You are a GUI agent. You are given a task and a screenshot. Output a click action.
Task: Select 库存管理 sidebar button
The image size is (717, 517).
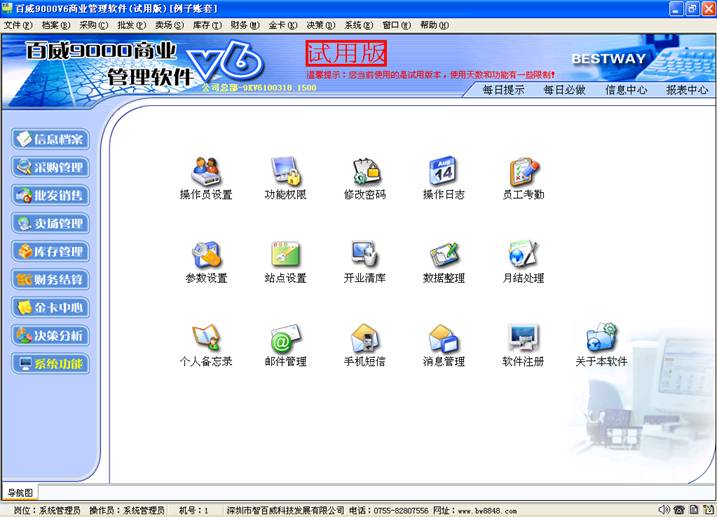[50, 251]
